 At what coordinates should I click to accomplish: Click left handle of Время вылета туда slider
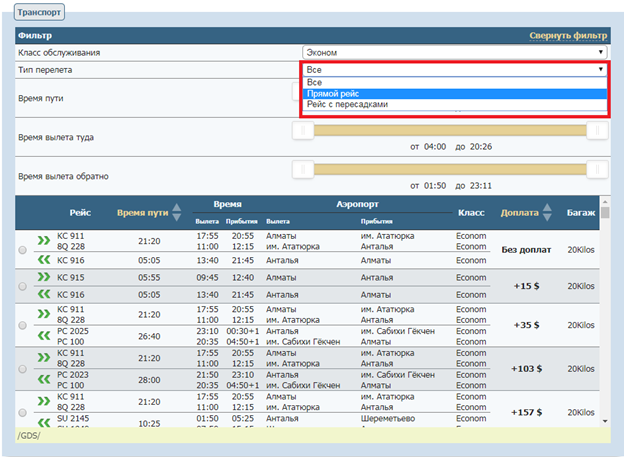(x=303, y=131)
